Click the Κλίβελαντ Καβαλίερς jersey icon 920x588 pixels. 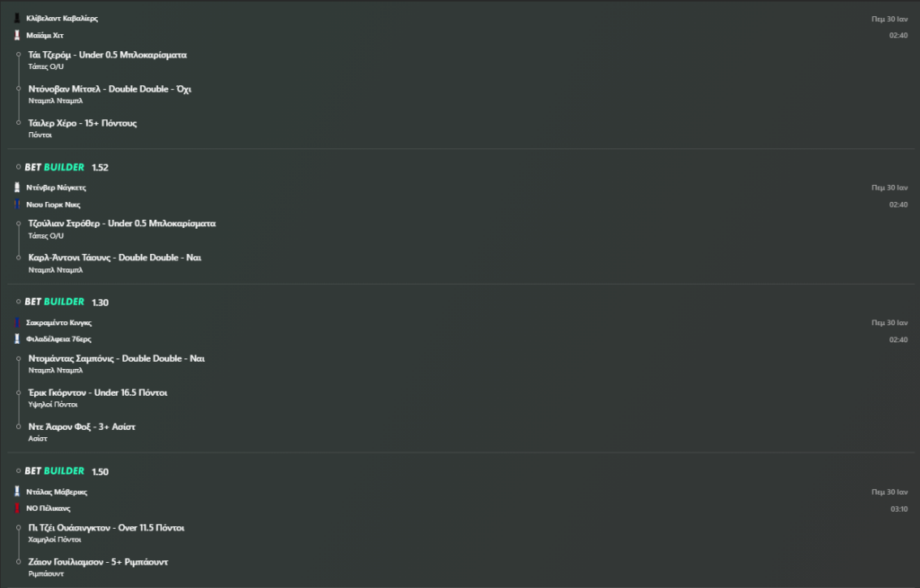click(18, 18)
